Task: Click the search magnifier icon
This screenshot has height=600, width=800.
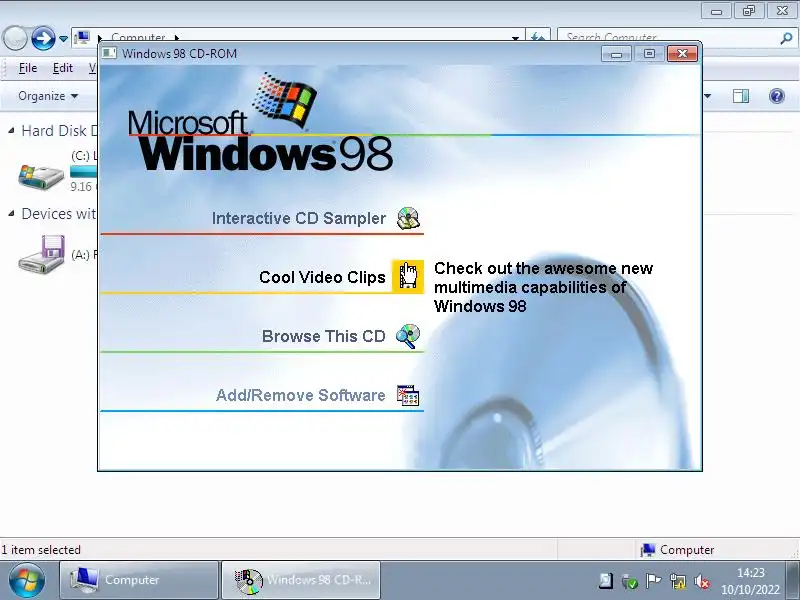Action: [x=786, y=38]
